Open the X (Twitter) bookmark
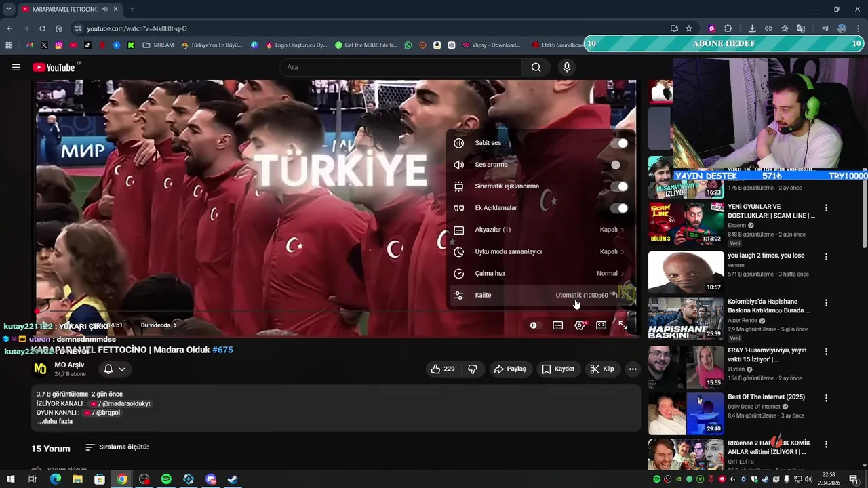The image size is (868, 488). point(44,45)
